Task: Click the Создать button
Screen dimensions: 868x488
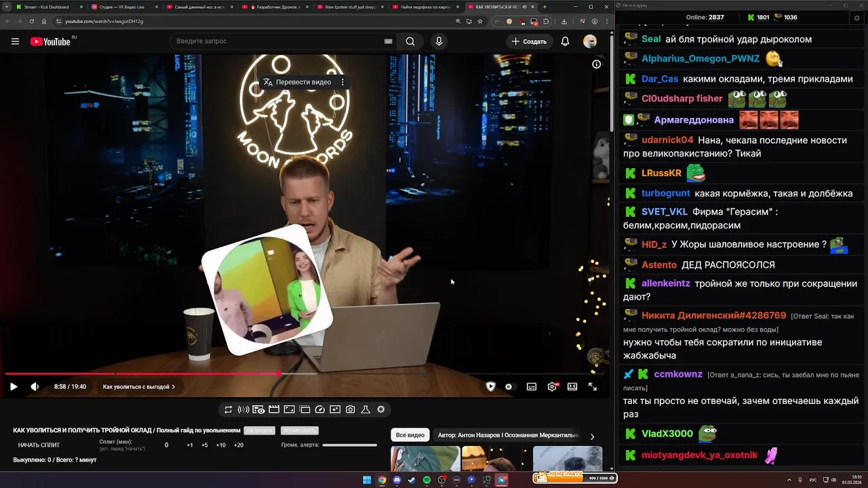Action: coord(529,41)
